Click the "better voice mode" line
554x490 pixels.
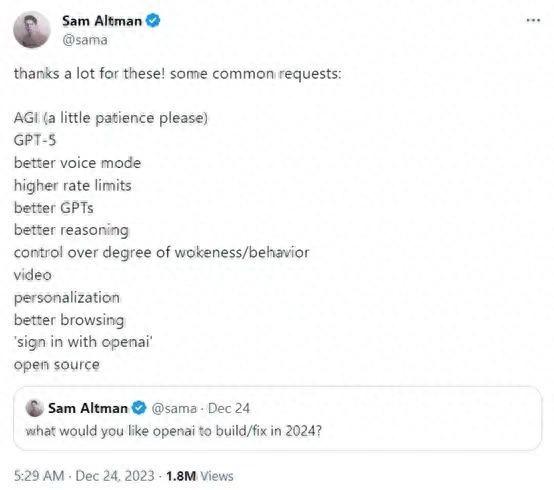click(x=77, y=163)
